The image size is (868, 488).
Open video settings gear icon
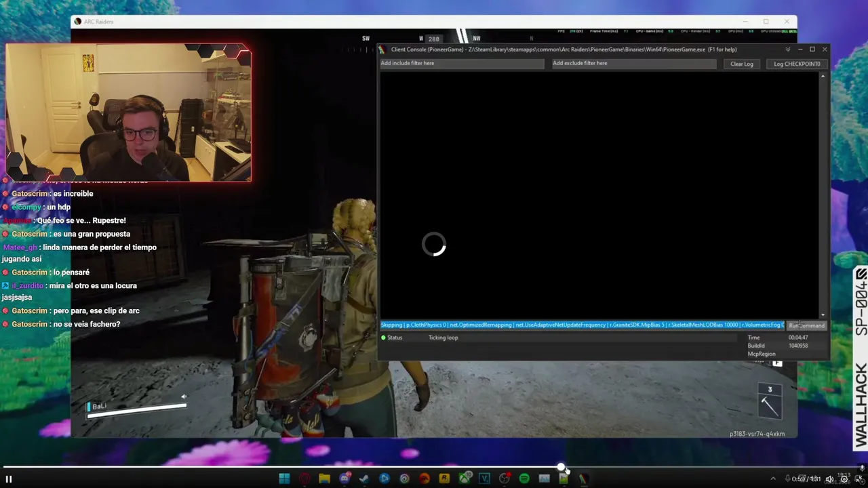[x=844, y=479]
